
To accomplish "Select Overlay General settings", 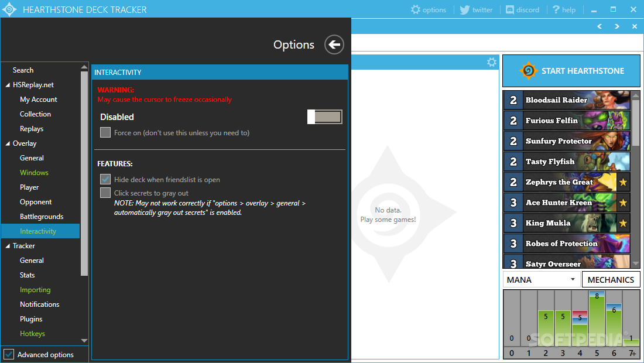I will (32, 158).
